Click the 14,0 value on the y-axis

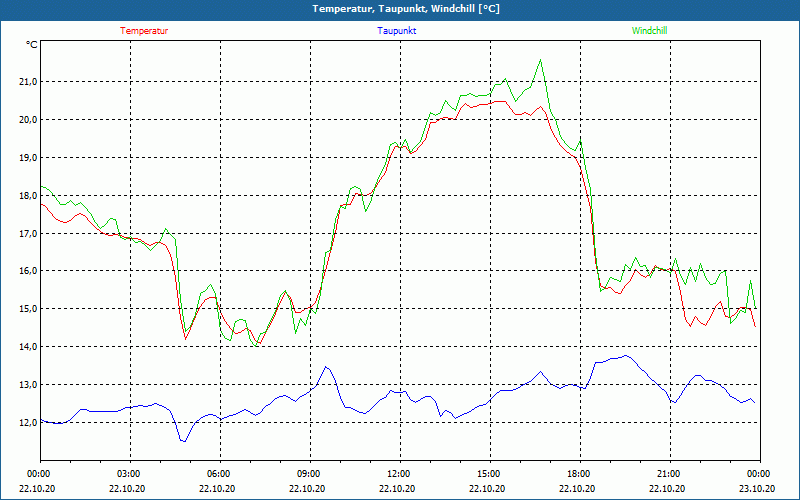click(x=29, y=346)
